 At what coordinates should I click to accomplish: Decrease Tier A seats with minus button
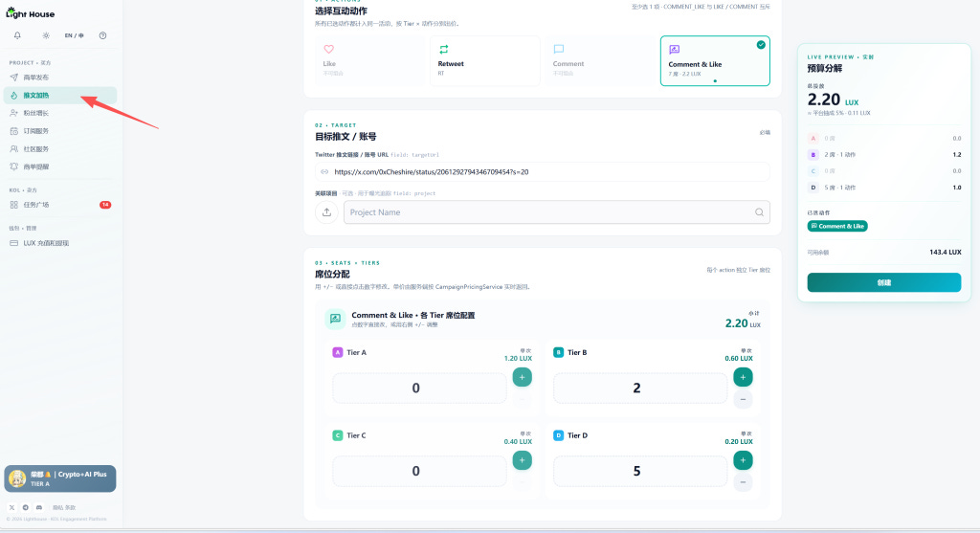(x=522, y=399)
